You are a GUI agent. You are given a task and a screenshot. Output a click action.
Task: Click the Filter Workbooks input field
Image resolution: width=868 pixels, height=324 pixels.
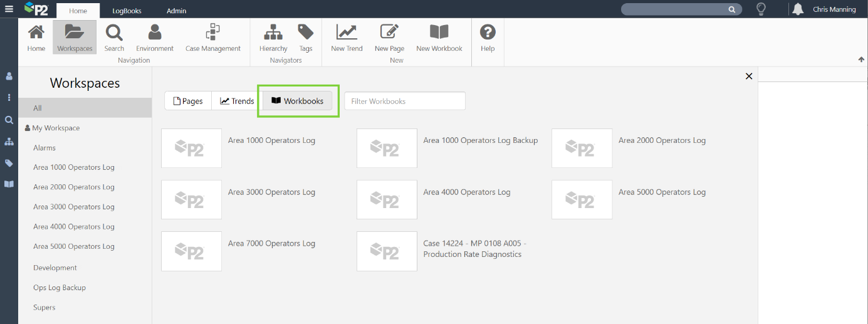pos(404,101)
